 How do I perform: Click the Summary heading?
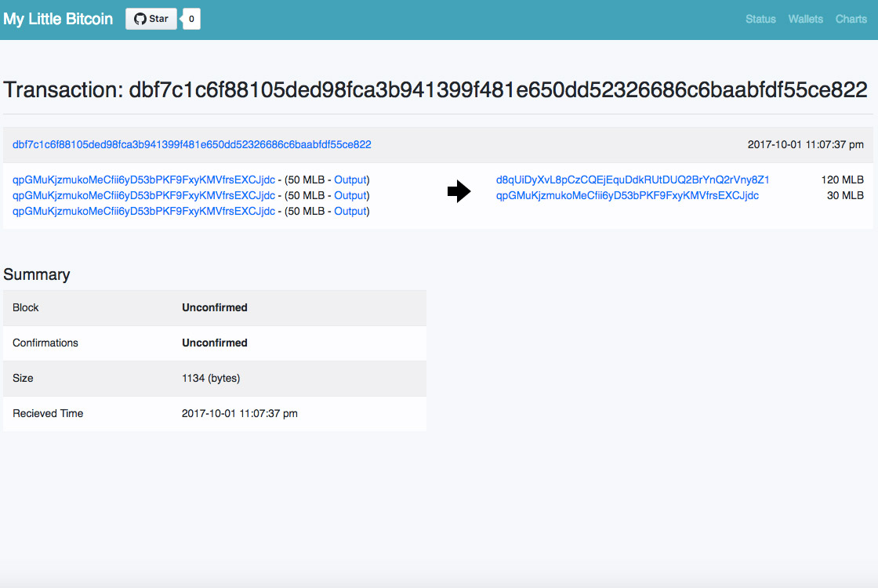pos(36,274)
